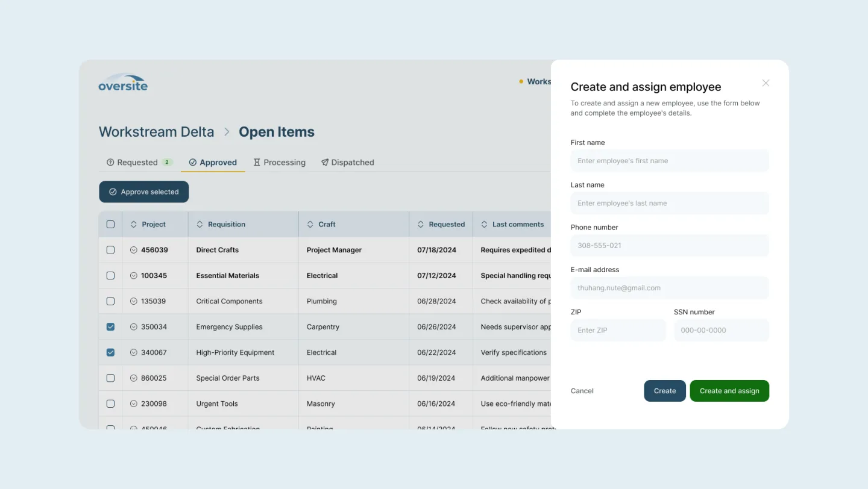Expand row details for project 230098

(134, 403)
